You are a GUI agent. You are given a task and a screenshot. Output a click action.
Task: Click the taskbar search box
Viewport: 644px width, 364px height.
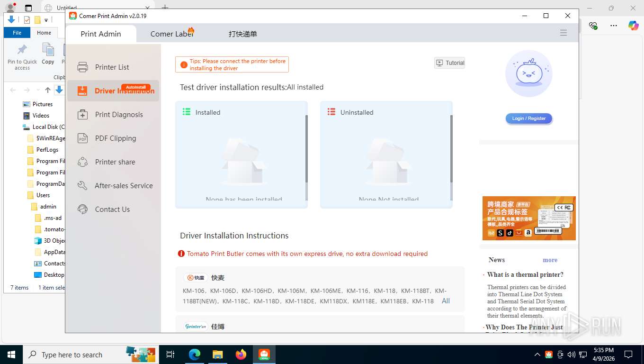[91, 355]
